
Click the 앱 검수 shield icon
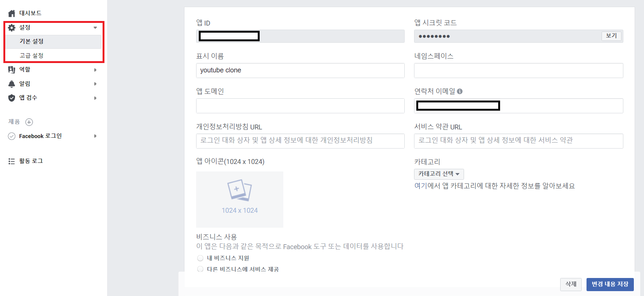click(12, 98)
